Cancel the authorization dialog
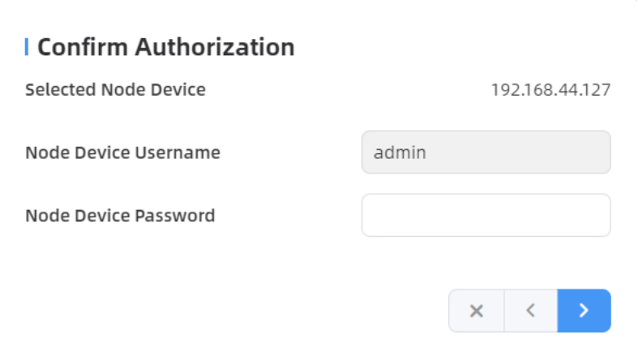 (x=477, y=310)
